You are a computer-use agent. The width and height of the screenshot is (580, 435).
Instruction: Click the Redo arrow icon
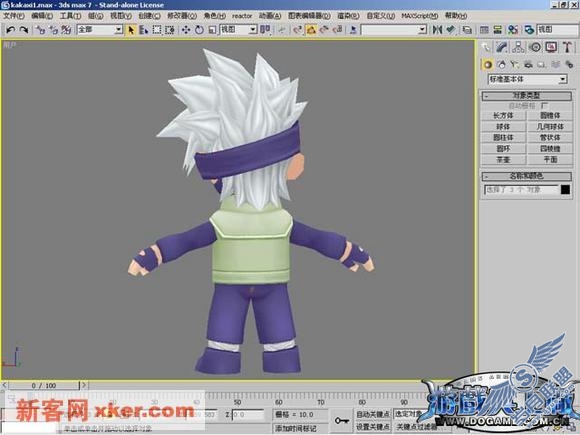[23, 30]
